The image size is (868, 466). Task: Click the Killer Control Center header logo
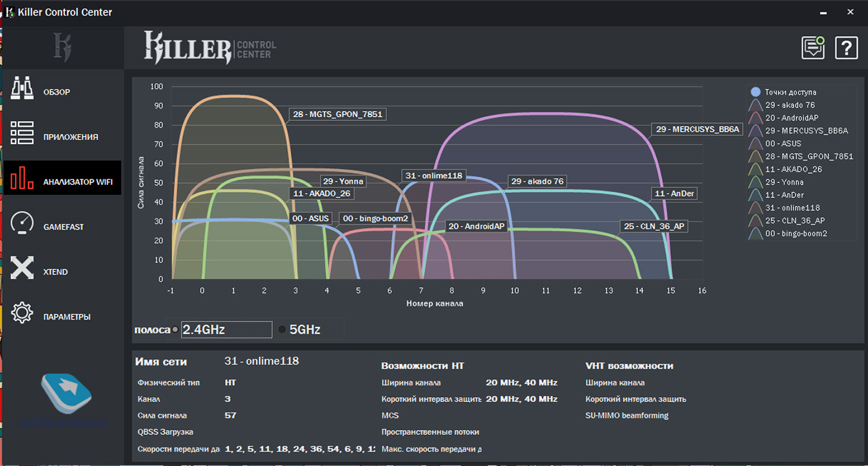pos(210,47)
